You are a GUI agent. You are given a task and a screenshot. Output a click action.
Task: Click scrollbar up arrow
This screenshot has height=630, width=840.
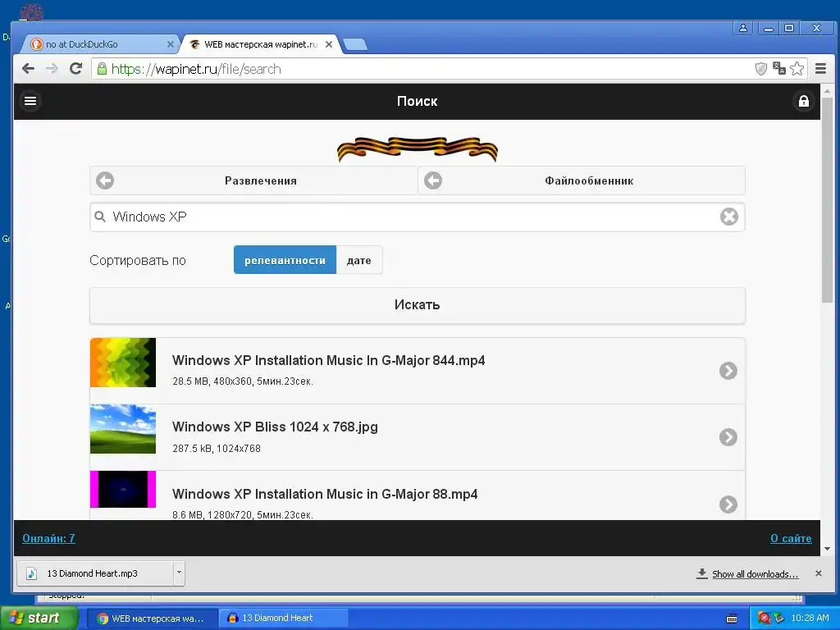coord(828,91)
